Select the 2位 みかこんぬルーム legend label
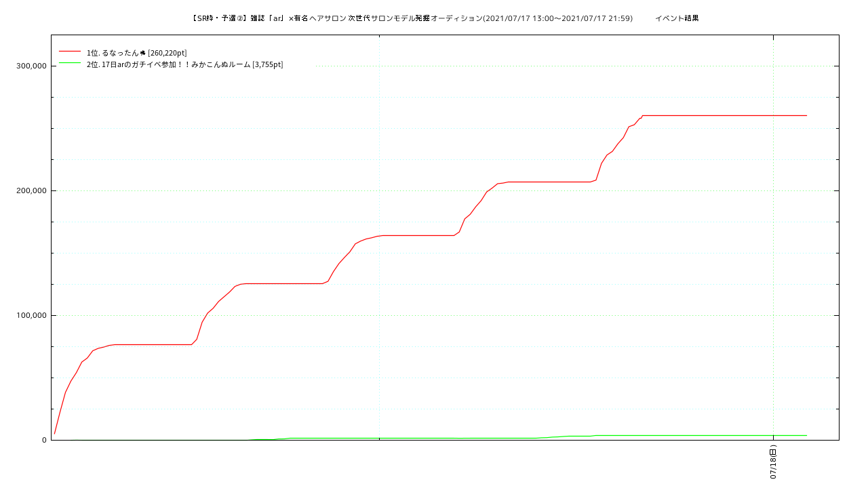Screen dimensions: 868x488 coord(184,64)
